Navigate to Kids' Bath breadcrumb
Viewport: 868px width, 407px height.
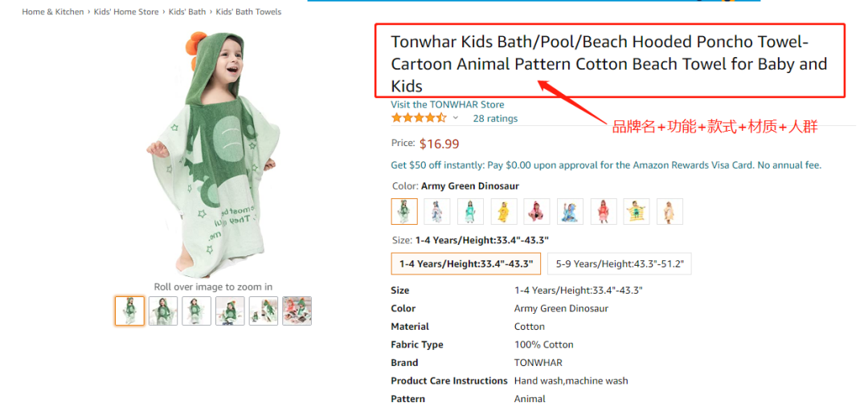click(x=187, y=12)
